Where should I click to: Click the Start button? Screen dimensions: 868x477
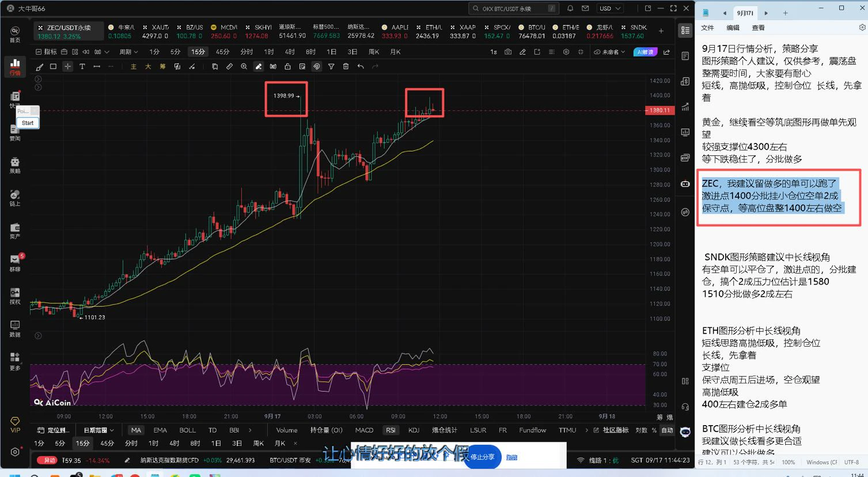click(x=28, y=123)
